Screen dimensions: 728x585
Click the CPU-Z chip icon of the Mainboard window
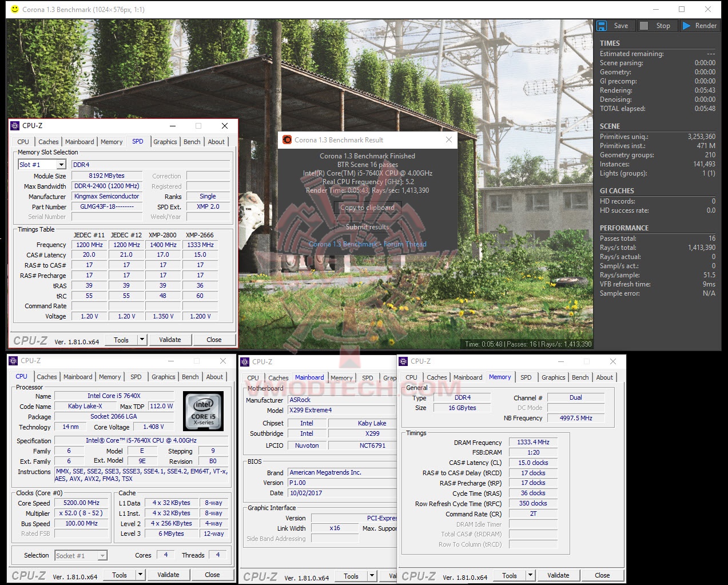tap(245, 362)
